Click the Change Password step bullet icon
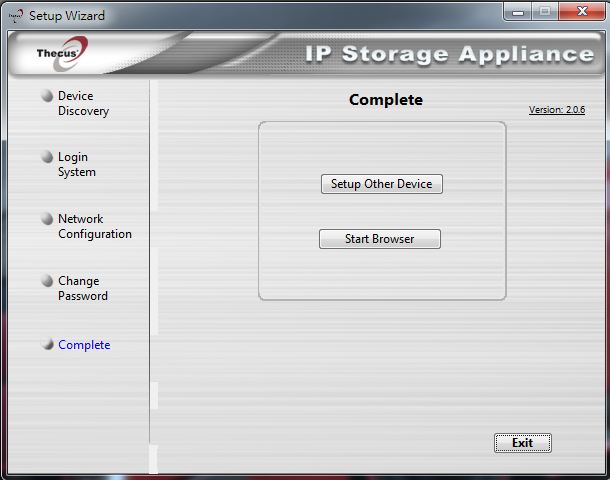610x480 pixels. coord(47,280)
